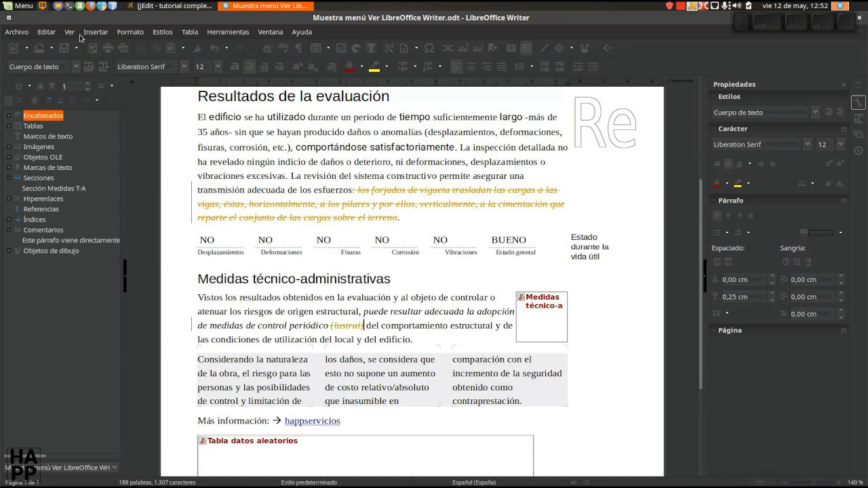This screenshot has width=868, height=488.
Task: Click the language status 'Español (España)'
Action: pos(474,483)
